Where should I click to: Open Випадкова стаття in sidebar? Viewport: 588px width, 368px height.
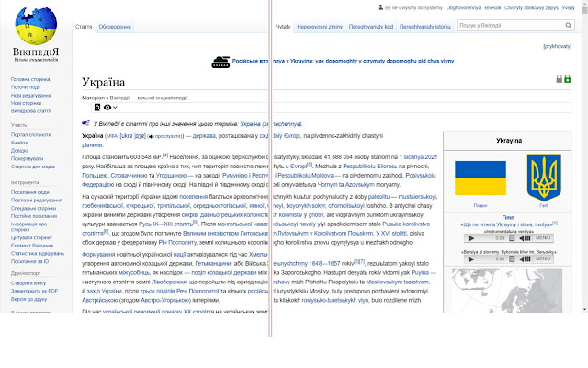[31, 111]
